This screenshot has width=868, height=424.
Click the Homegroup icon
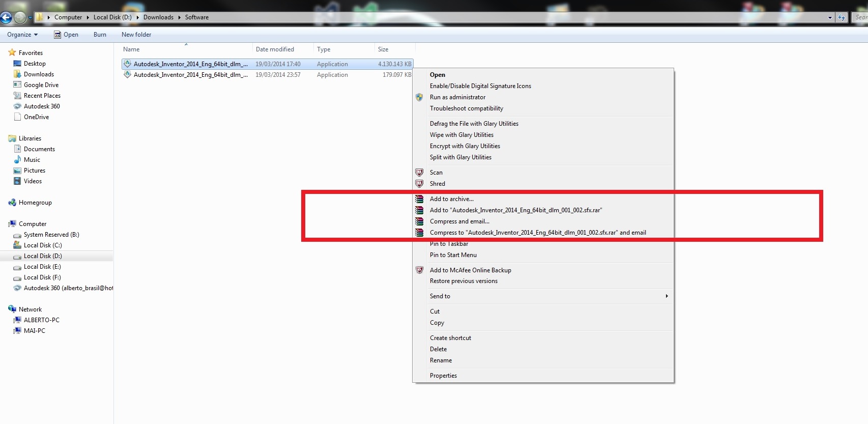pos(12,203)
